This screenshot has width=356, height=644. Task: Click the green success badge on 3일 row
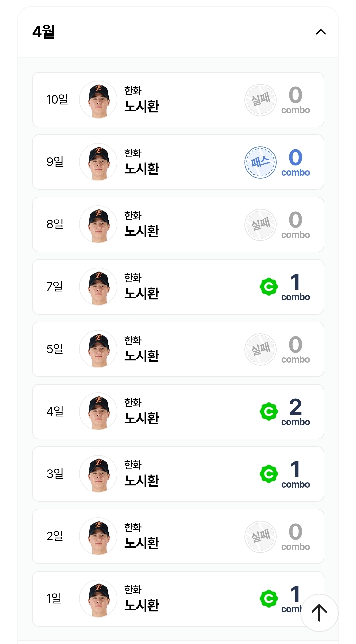tap(269, 474)
